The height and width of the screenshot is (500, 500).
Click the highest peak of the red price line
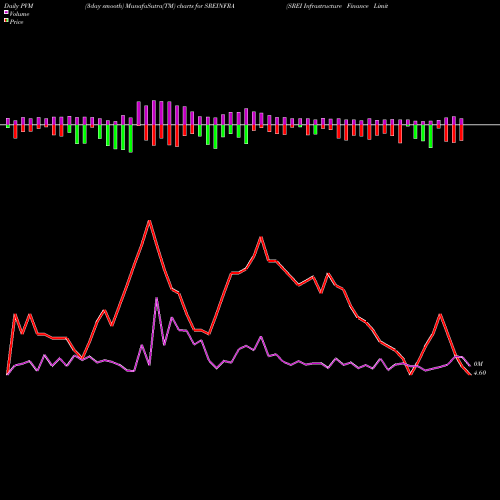click(x=149, y=221)
